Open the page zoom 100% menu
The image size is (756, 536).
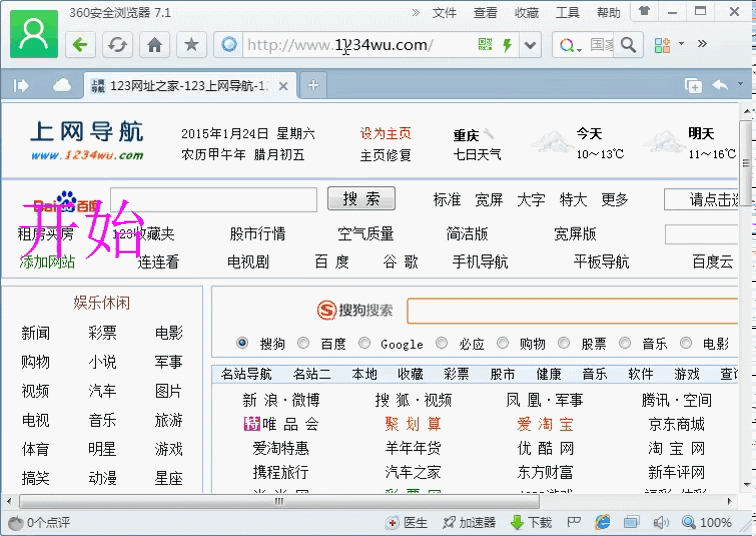pos(708,522)
